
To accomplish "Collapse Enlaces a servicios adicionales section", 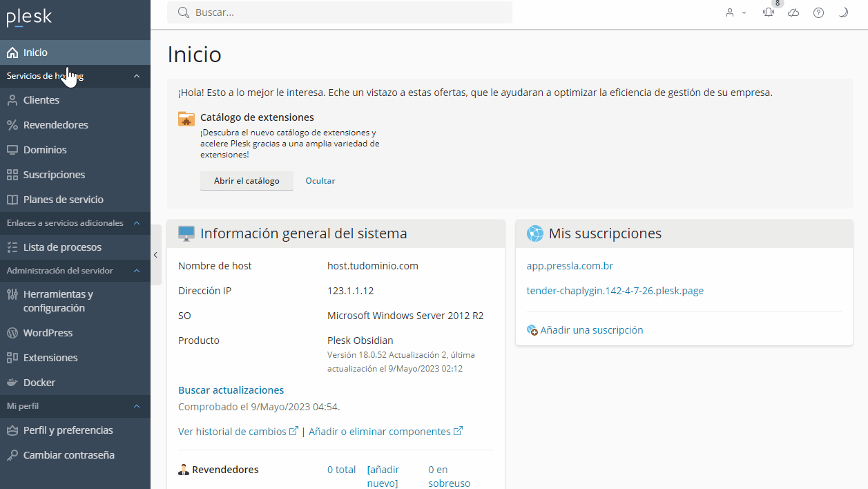I will pos(137,223).
